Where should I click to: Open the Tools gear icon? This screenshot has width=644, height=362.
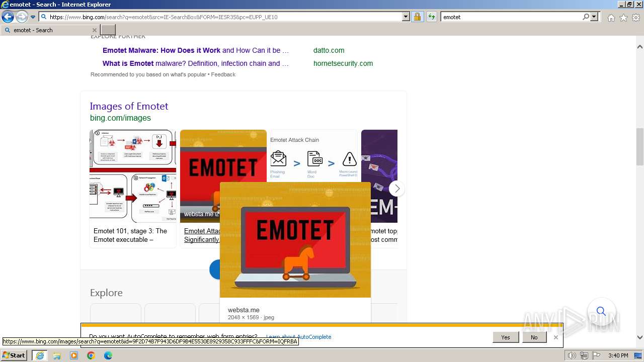[636, 18]
